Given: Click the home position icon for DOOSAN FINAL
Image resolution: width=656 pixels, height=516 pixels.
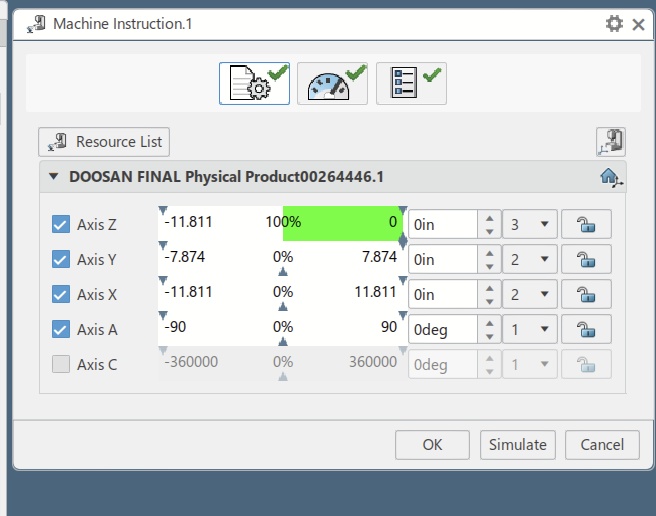Looking at the screenshot, I should pos(611,177).
